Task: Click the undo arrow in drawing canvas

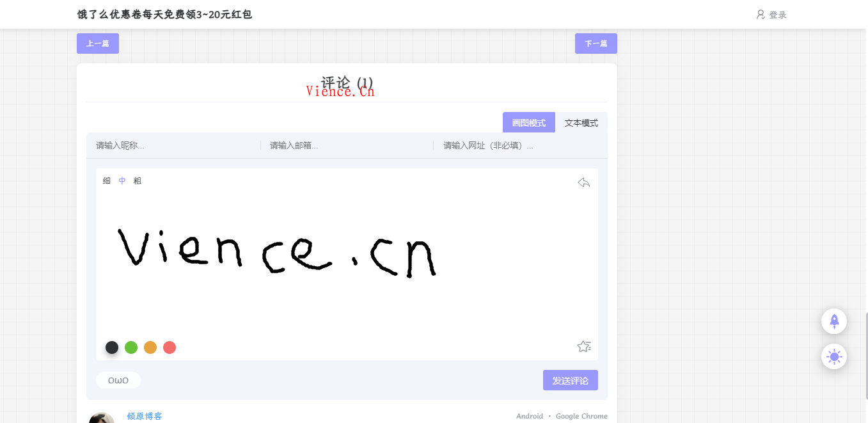Action: [x=583, y=183]
